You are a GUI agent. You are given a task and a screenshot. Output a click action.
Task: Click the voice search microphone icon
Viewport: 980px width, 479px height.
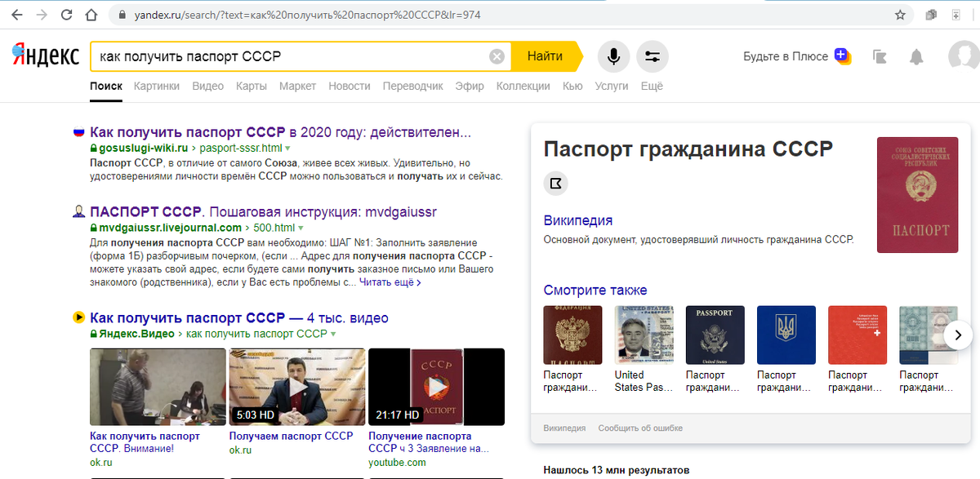(613, 56)
